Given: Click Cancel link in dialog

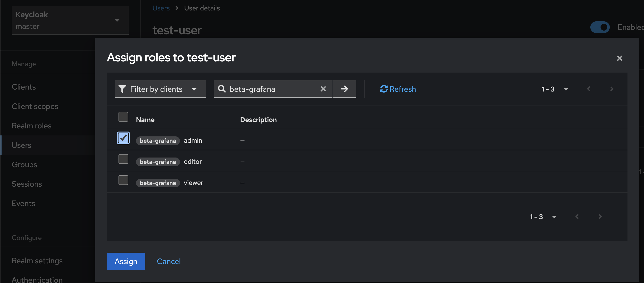Looking at the screenshot, I should coord(169,261).
